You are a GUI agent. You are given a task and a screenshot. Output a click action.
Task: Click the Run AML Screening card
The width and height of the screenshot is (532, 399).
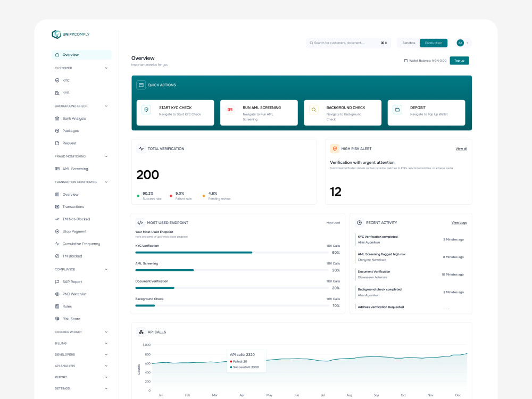point(259,113)
